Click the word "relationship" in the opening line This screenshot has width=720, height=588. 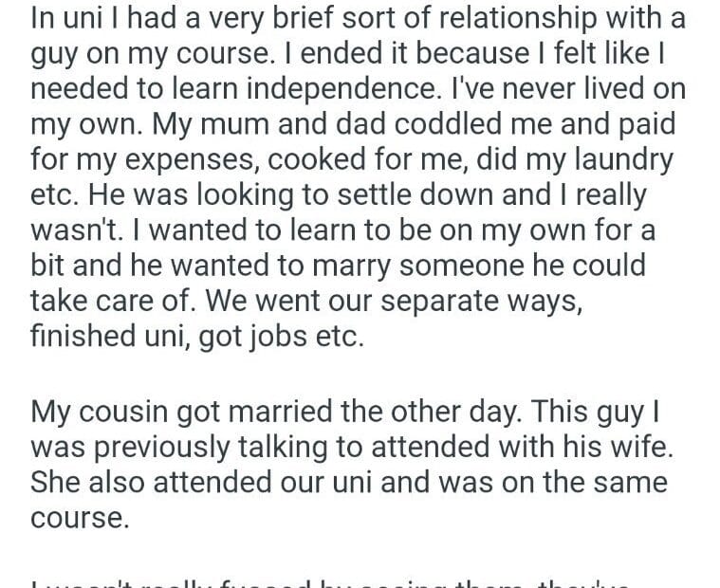click(486, 16)
